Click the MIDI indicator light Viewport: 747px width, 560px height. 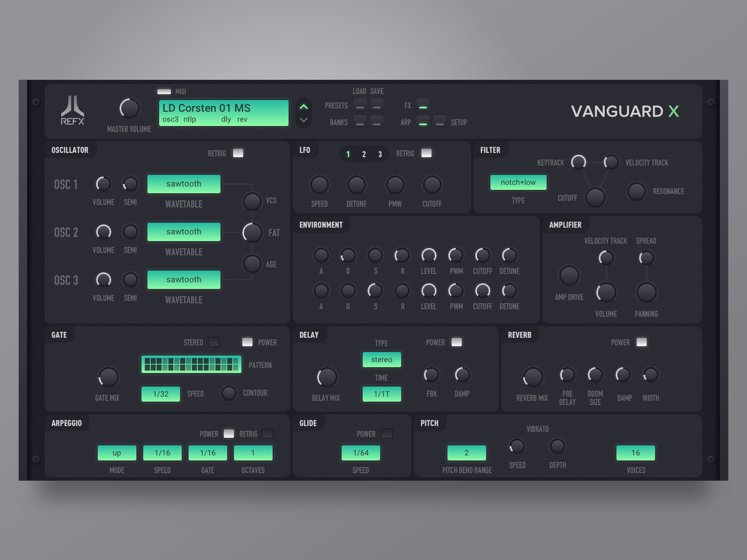[x=164, y=91]
